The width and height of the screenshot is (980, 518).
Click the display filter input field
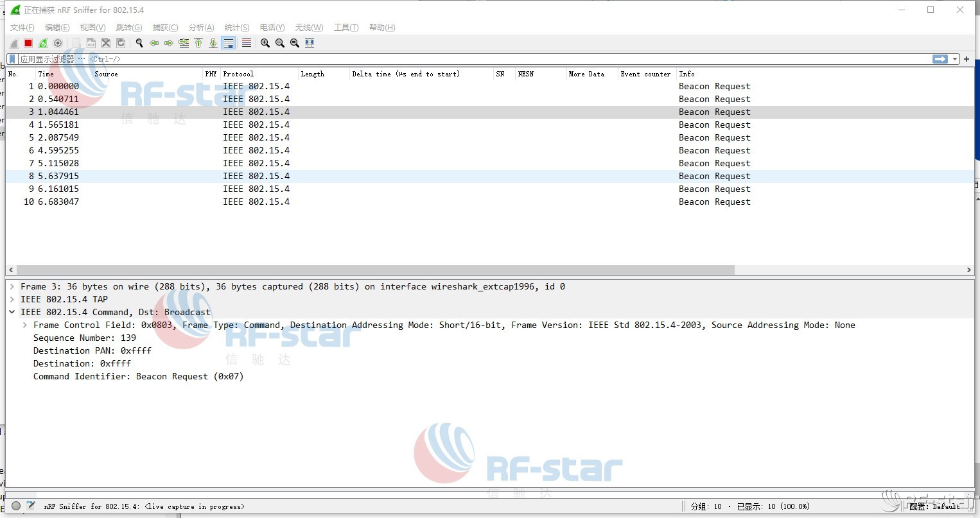pyautogui.click(x=507, y=59)
